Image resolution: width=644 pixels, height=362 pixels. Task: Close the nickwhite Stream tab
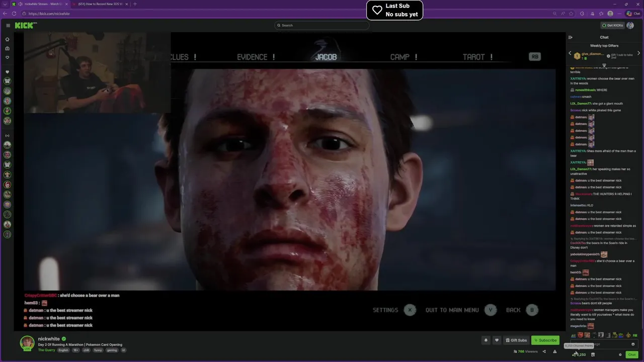[66, 4]
